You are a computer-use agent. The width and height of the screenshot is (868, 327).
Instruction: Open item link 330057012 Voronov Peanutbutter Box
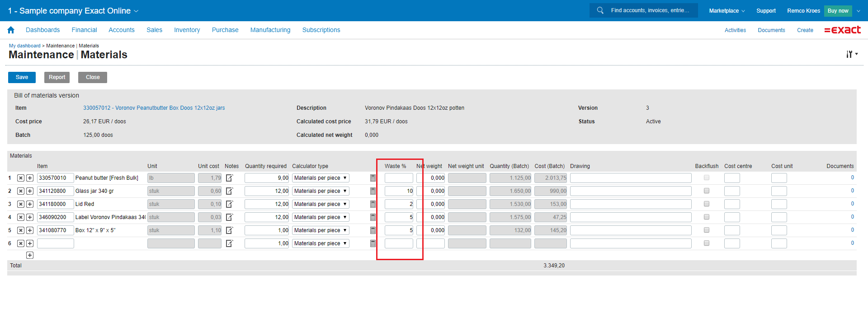(x=154, y=108)
